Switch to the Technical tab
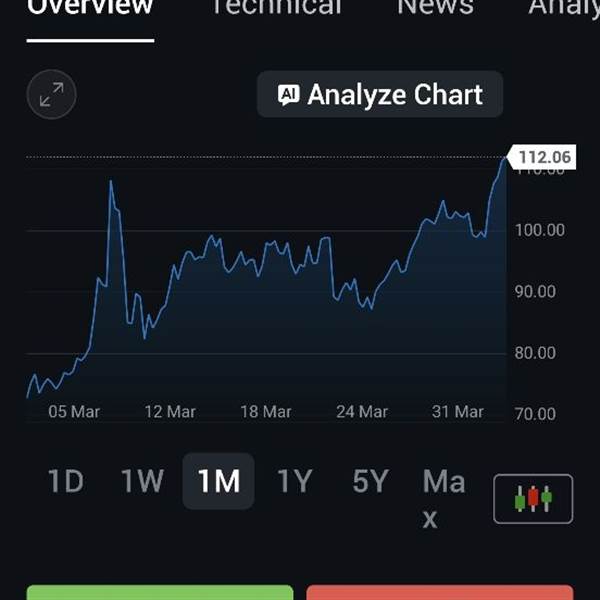 [x=275, y=8]
